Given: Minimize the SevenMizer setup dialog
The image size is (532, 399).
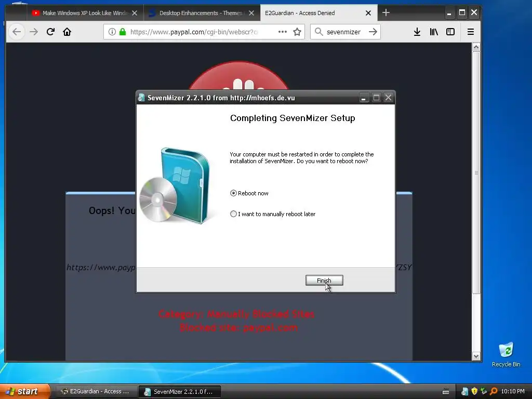Looking at the screenshot, I should point(363,98).
